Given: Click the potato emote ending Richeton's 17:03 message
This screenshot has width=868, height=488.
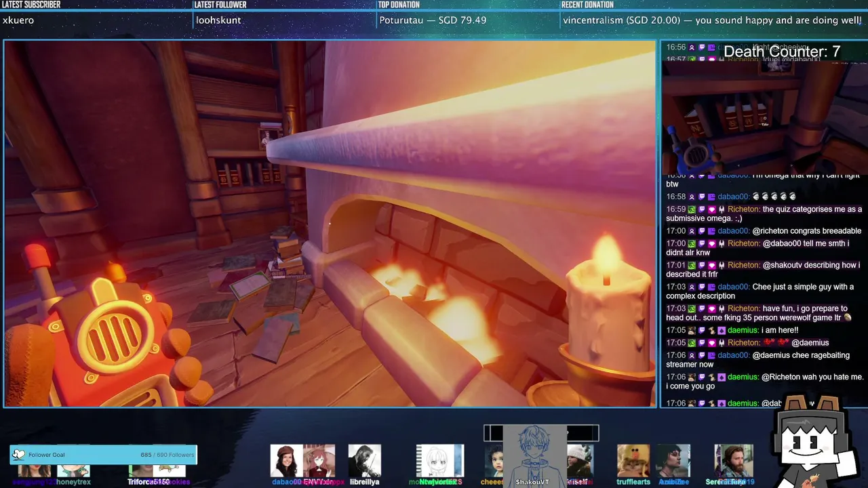Looking at the screenshot, I should 848,317.
